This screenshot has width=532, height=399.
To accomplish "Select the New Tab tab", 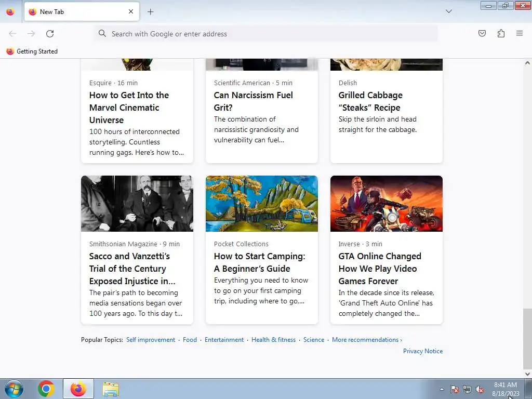I will click(x=82, y=11).
